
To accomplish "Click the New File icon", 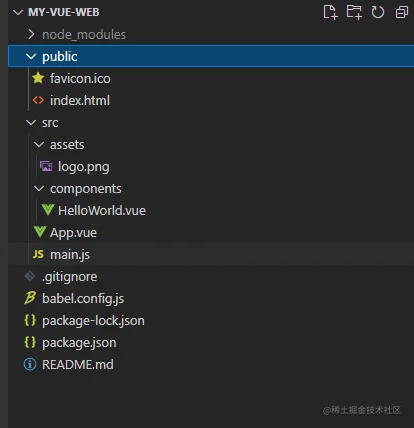I will [x=330, y=12].
